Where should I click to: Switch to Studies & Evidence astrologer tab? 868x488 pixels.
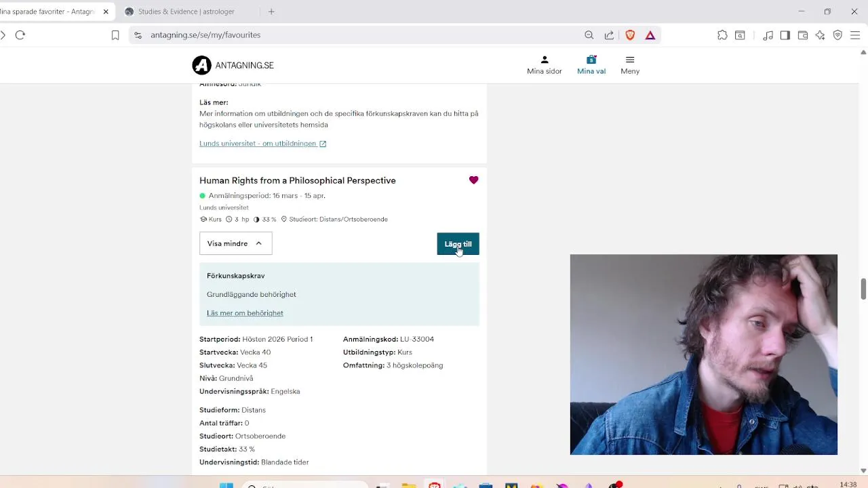188,12
